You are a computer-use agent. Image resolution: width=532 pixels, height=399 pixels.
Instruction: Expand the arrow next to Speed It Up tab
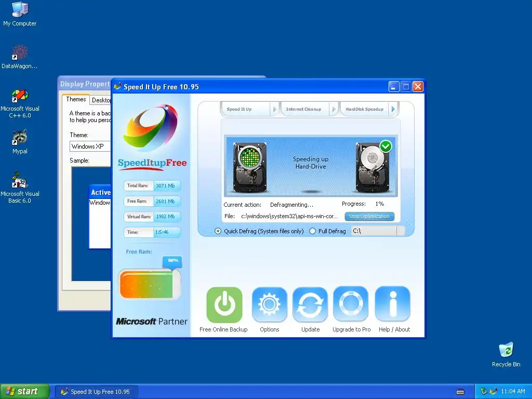(x=274, y=109)
